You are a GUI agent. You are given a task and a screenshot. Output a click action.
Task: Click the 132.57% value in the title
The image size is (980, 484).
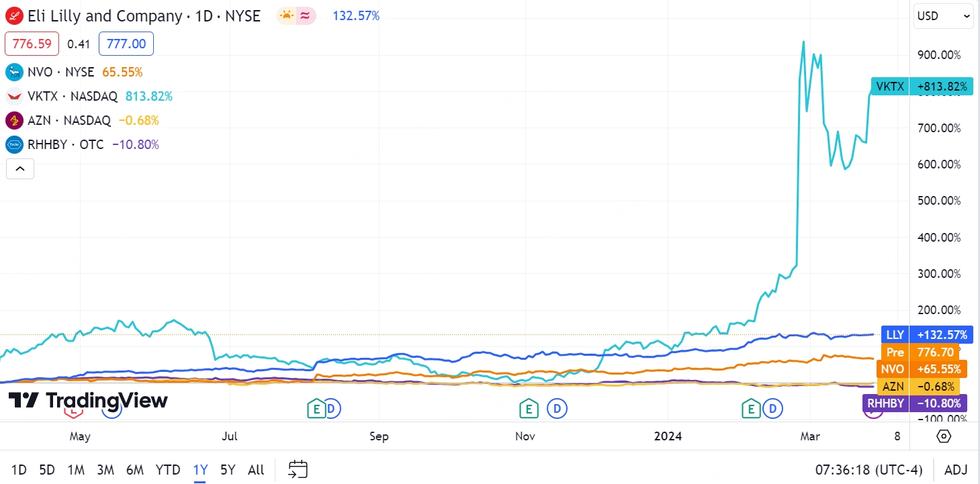(356, 16)
